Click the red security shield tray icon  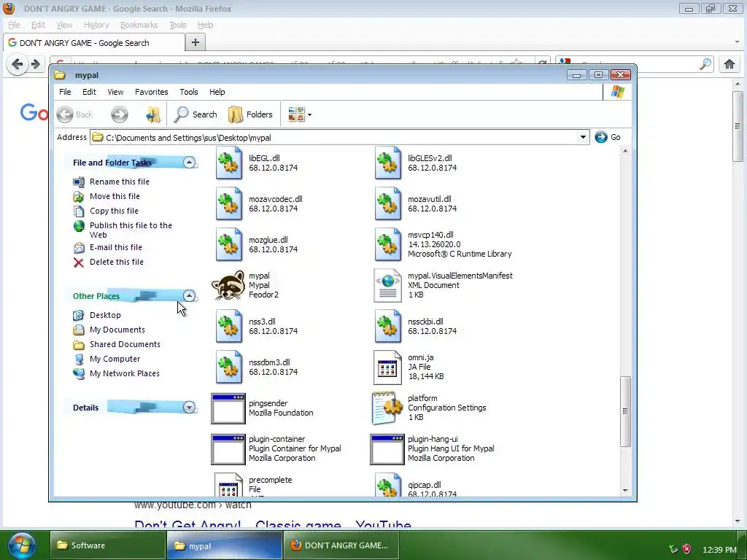(x=686, y=550)
